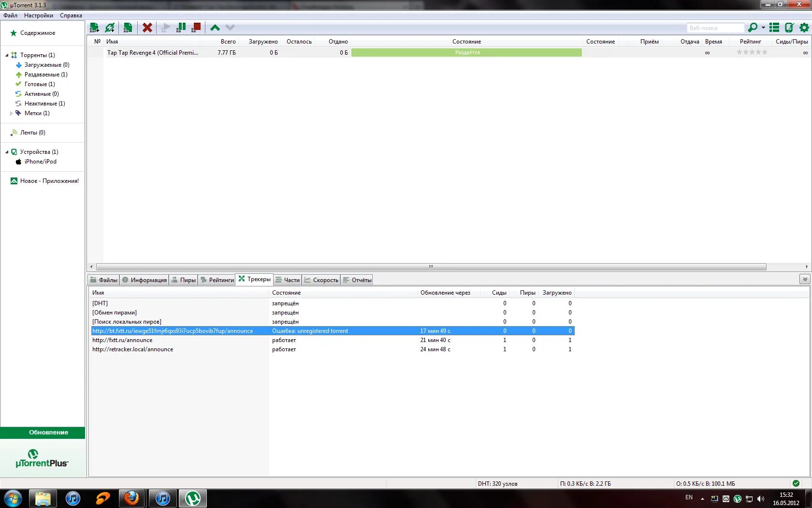The height and width of the screenshot is (508, 812).
Task: Select Активные (0) category
Action: pyautogui.click(x=42, y=94)
